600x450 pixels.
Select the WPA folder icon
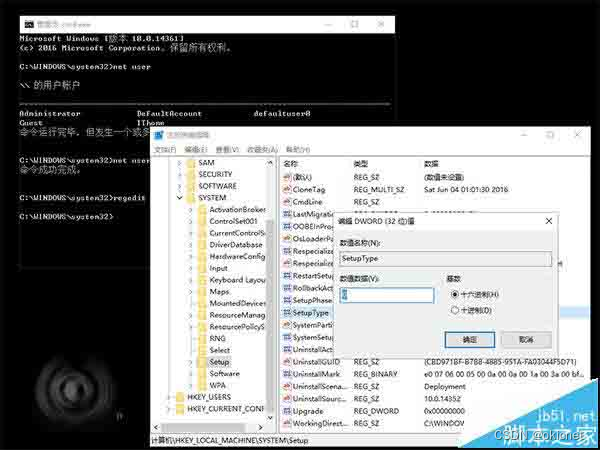point(202,385)
